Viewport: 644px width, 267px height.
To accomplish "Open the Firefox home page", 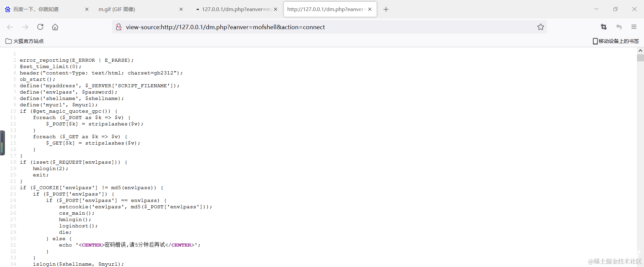I will click(x=55, y=27).
